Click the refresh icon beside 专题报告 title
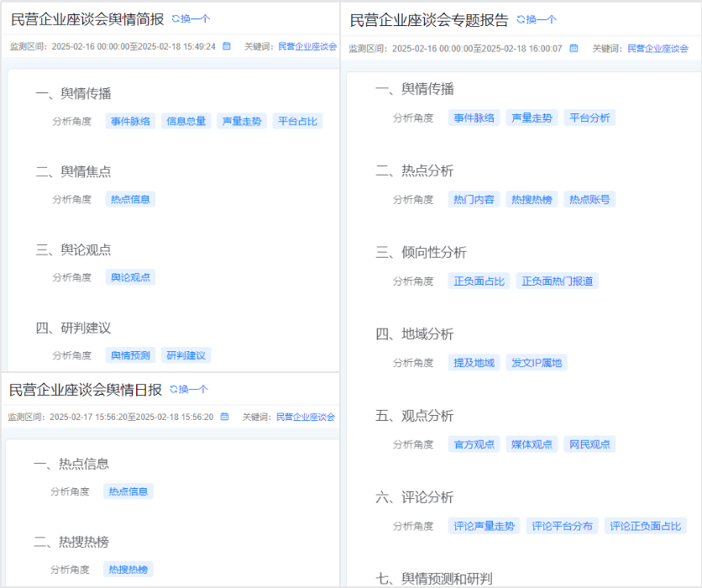The width and height of the screenshot is (702, 588). (520, 18)
